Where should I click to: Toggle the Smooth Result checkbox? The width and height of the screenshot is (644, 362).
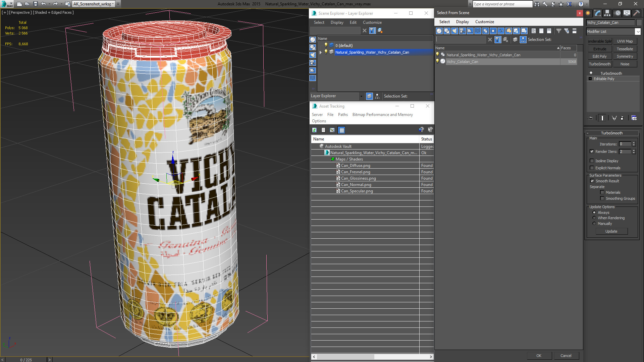pos(592,181)
